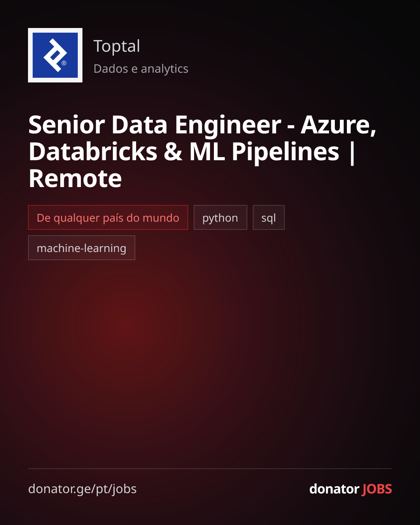Filter by the sql tag

269,217
